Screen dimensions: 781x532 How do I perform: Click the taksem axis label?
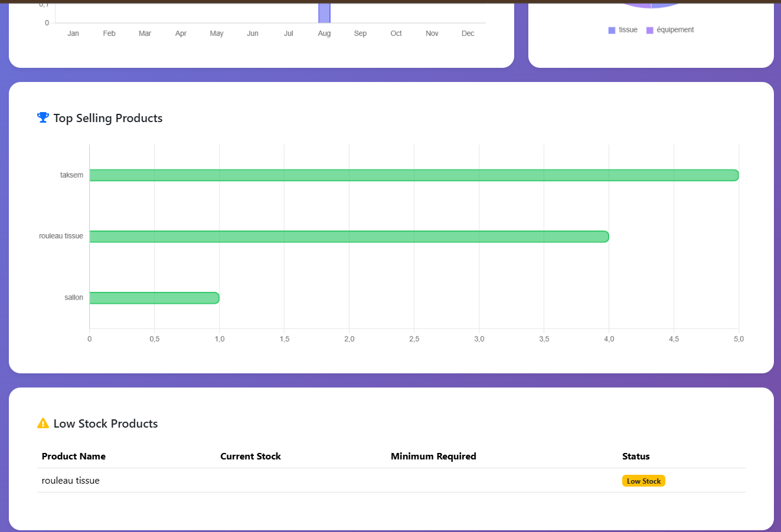[71, 175]
